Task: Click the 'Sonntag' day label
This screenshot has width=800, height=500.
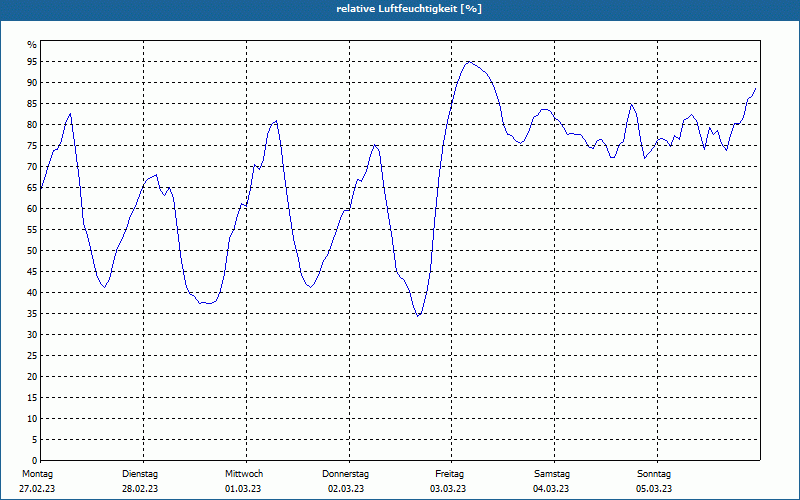Action: 654,474
